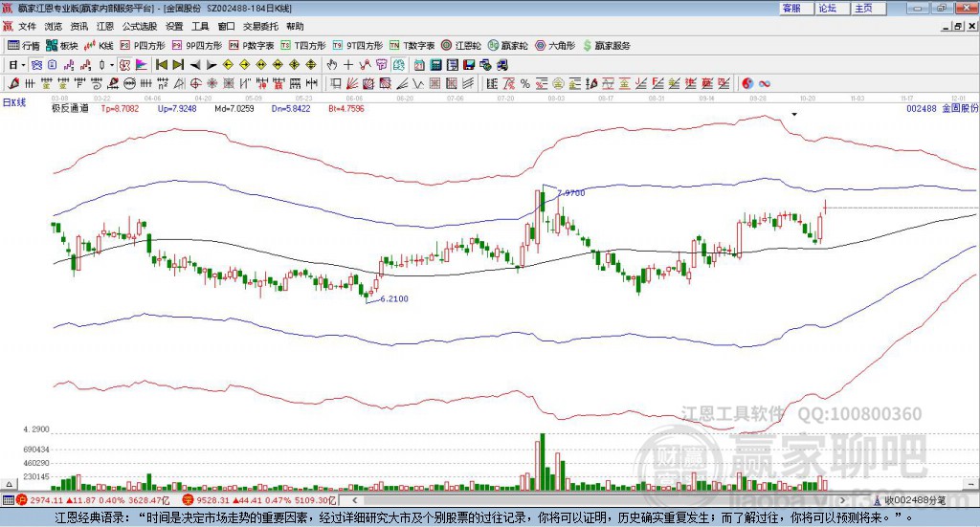The height and width of the screenshot is (527, 980).
Task: Click the 客服 customer service button
Action: 795,8
